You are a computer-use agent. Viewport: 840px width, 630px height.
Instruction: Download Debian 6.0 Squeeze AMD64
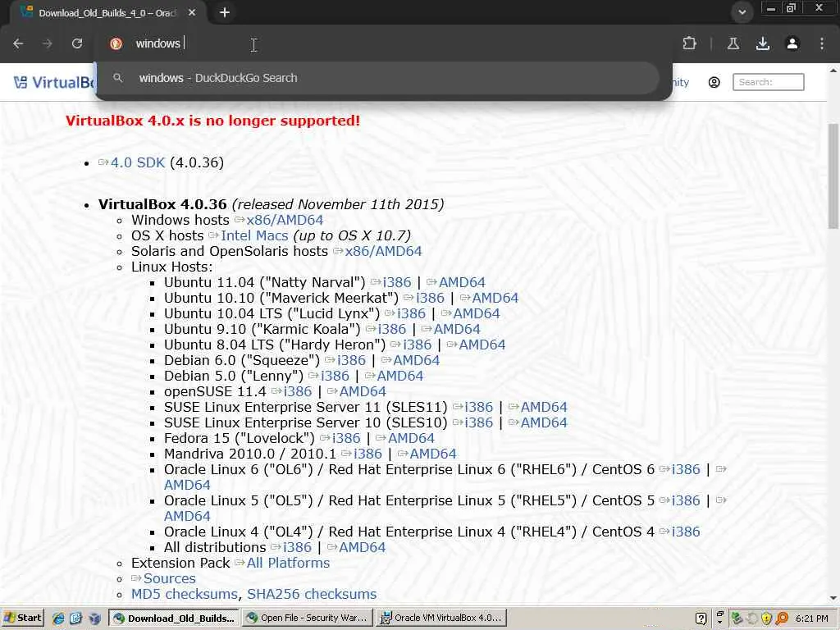[x=416, y=360]
